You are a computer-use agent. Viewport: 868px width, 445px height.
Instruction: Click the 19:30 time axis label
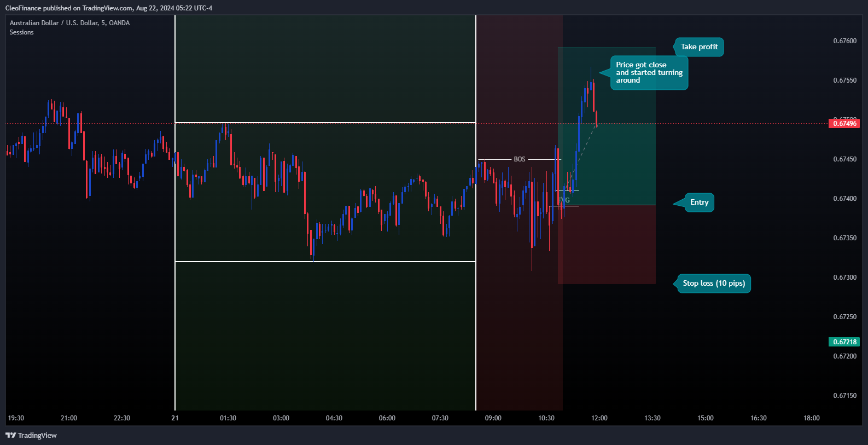(16, 418)
